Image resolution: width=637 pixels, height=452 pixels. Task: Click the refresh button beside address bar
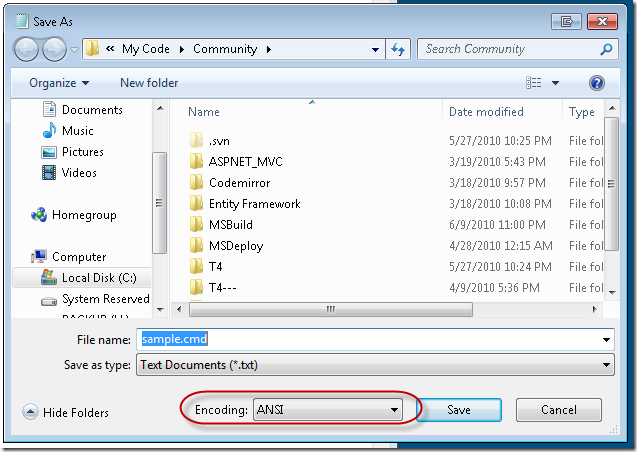point(398,50)
